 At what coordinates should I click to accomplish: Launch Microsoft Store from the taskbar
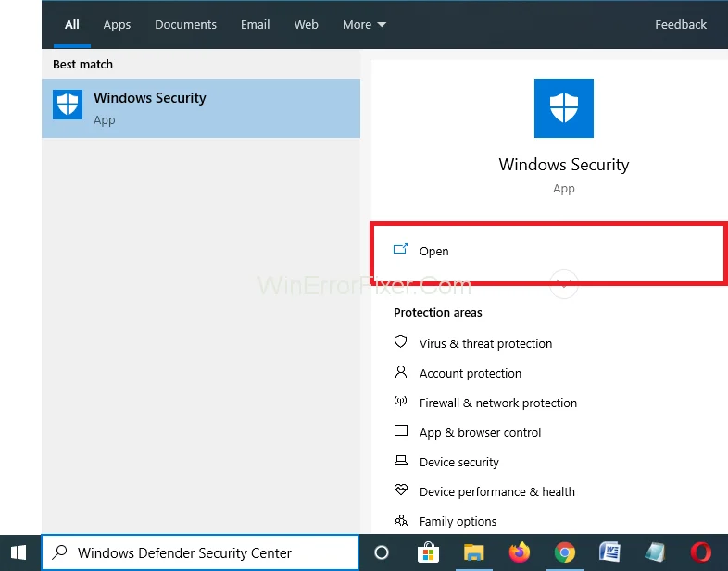coord(427,552)
